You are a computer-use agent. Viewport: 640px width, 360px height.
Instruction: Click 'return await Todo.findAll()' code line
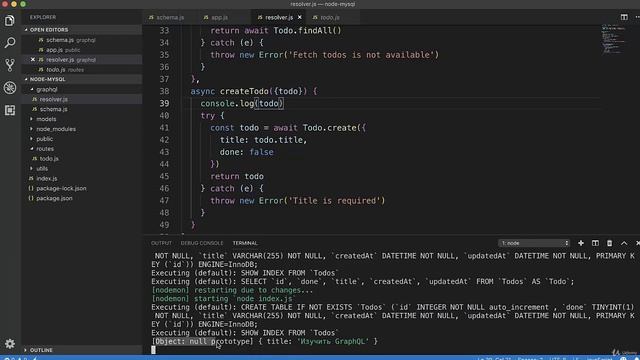pyautogui.click(x=276, y=31)
